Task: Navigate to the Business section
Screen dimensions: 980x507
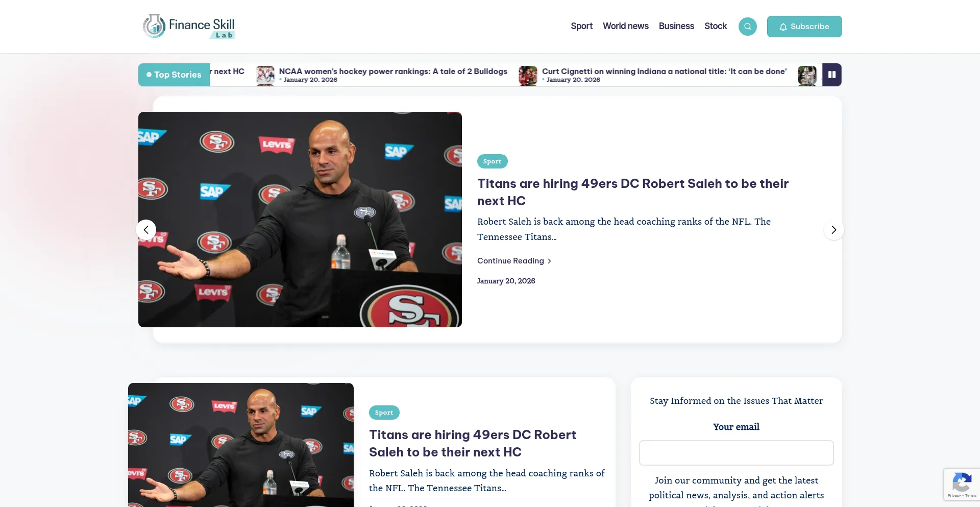Action: 676,26
